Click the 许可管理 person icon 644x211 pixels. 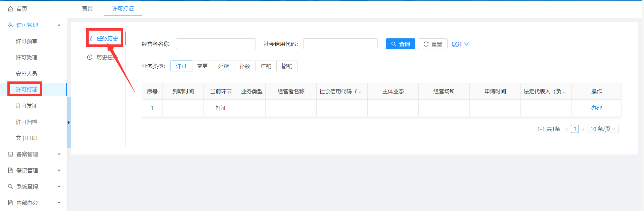click(x=10, y=25)
